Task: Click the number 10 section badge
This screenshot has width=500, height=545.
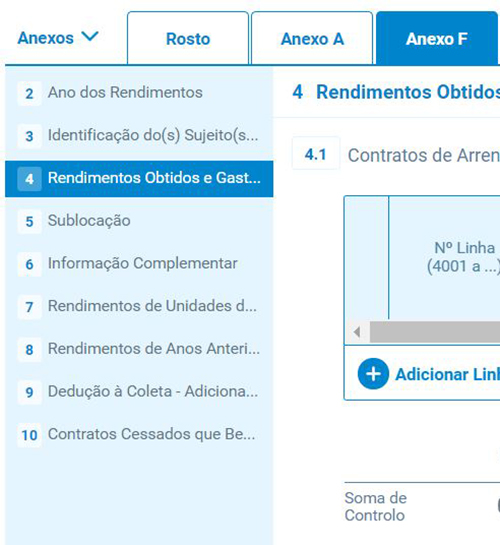Action: 30,435
